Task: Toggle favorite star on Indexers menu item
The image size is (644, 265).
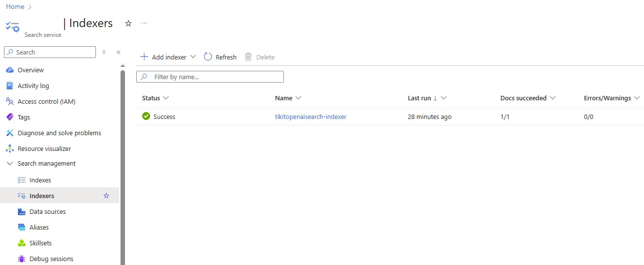Action: pos(106,196)
